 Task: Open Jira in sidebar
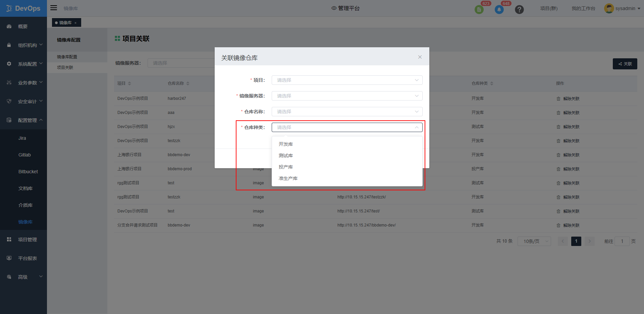[x=22, y=138]
